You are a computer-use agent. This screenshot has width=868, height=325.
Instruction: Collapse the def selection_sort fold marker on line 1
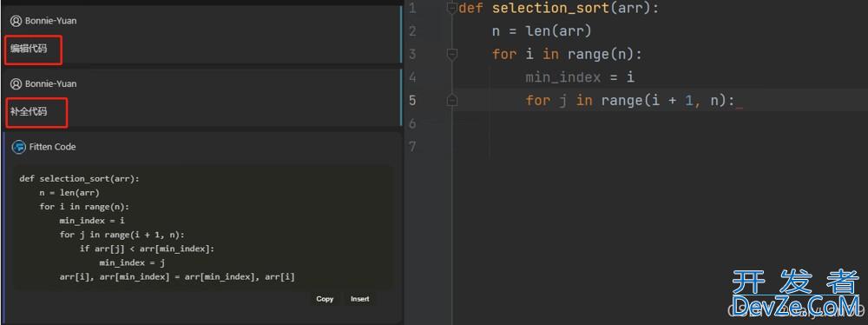coord(452,8)
